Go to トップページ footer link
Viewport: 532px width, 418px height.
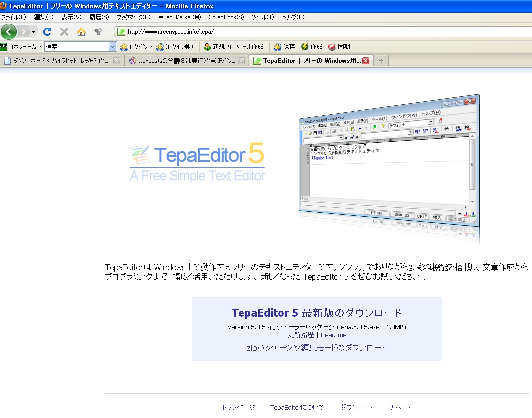pos(238,407)
